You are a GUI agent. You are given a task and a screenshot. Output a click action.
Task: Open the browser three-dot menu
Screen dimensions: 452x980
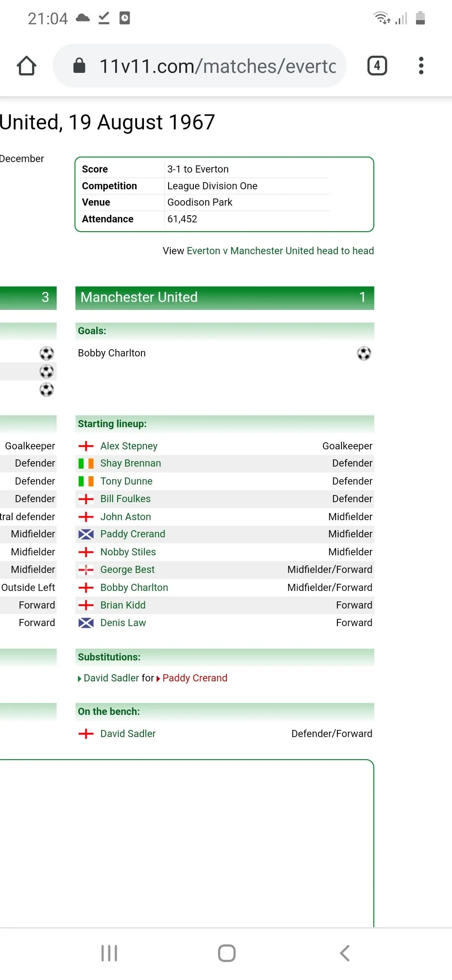(421, 66)
